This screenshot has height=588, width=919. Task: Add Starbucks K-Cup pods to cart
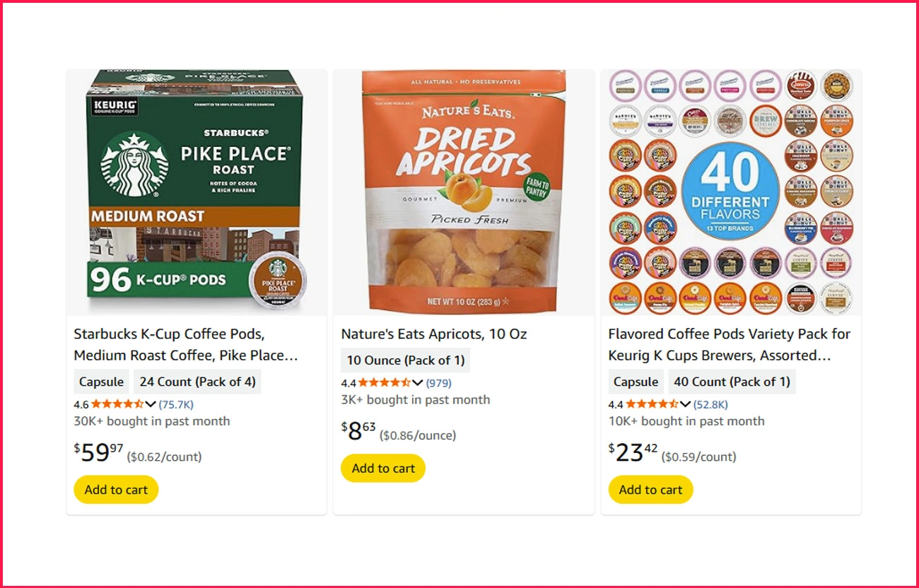pyautogui.click(x=116, y=490)
